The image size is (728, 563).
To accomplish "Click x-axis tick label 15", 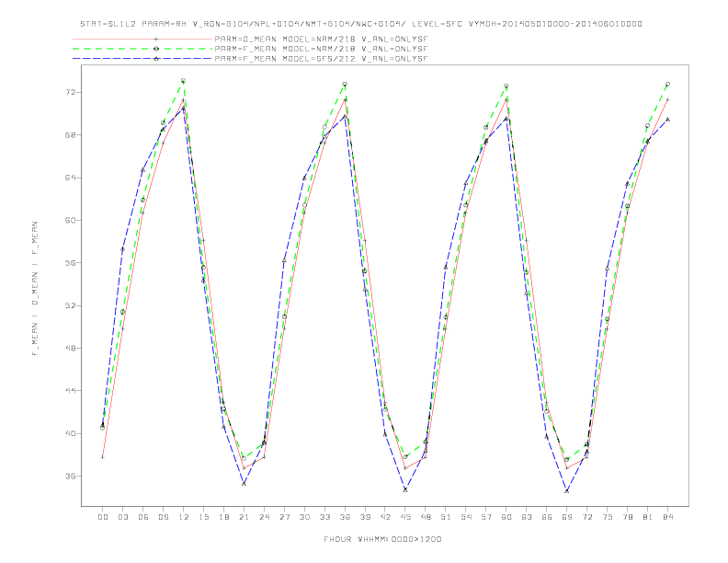I will coord(203,517).
